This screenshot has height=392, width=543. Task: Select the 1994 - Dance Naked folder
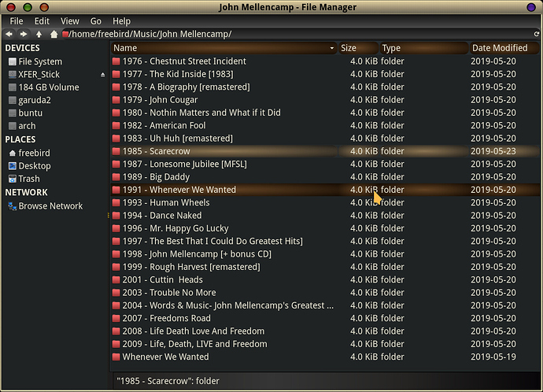[325, 216]
